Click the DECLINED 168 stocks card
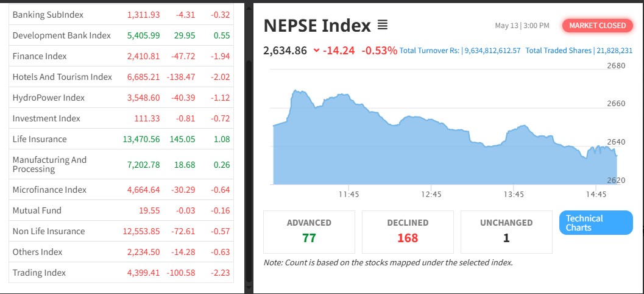This screenshot has height=294, width=644. point(408,232)
